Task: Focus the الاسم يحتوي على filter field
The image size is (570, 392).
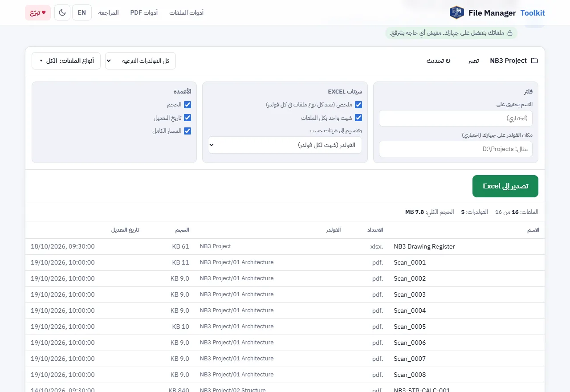Action: pyautogui.click(x=456, y=118)
